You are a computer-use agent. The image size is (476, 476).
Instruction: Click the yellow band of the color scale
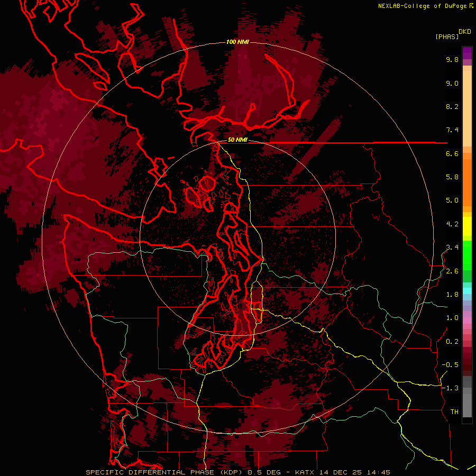point(467,226)
